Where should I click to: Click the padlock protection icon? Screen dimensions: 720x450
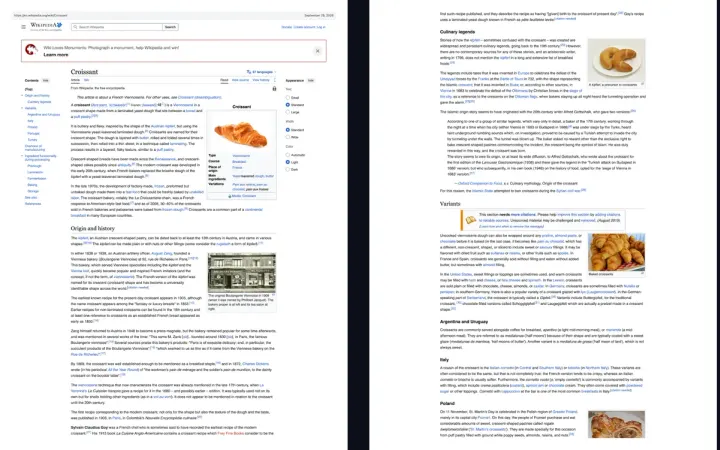[x=274, y=89]
